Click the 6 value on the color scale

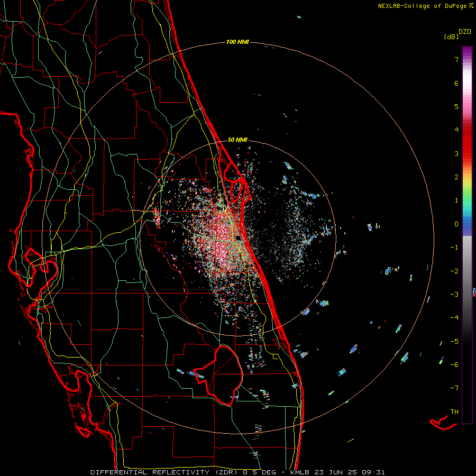(x=456, y=83)
